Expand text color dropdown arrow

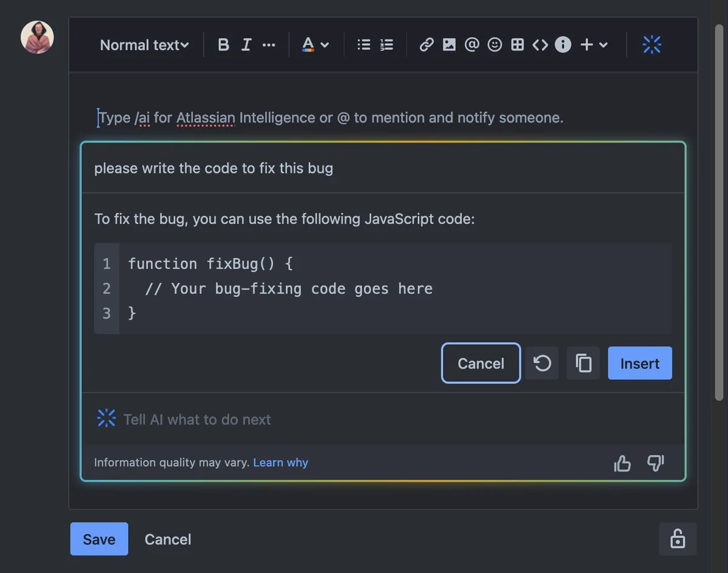coord(325,45)
